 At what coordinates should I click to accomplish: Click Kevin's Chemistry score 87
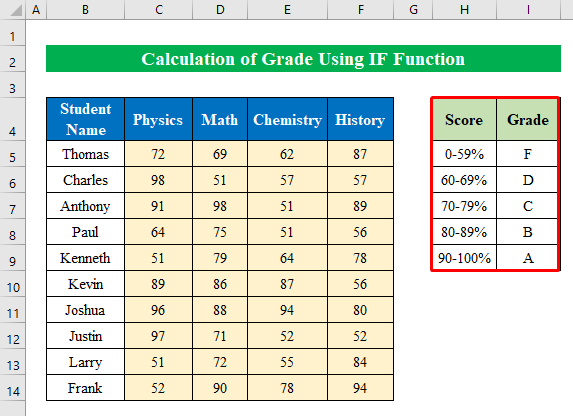[x=288, y=284]
